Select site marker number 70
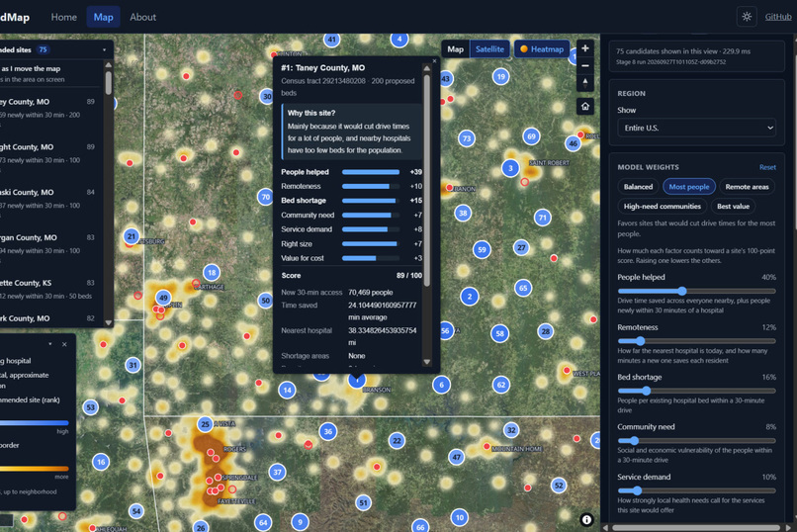The image size is (797, 532). 265,197
